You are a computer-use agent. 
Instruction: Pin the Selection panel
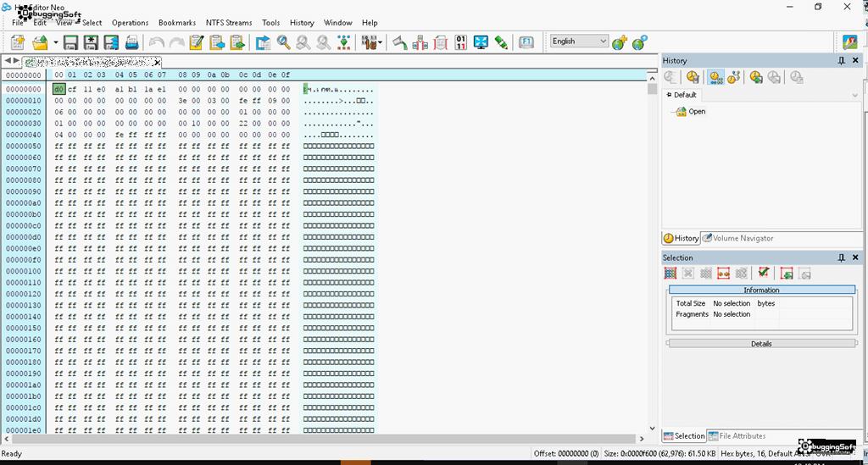[x=842, y=257]
